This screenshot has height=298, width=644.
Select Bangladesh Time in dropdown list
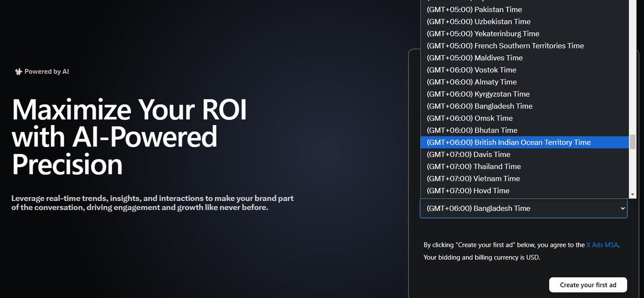click(x=524, y=106)
